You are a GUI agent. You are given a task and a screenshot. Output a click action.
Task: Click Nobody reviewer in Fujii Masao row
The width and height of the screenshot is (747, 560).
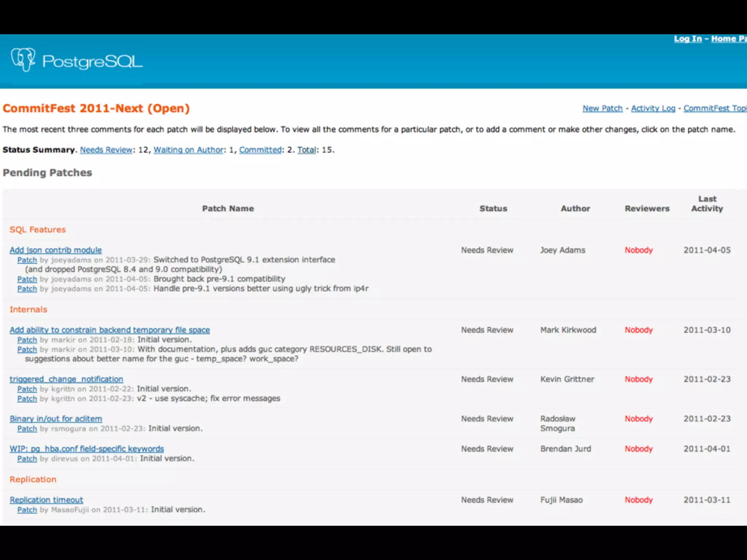(x=638, y=500)
